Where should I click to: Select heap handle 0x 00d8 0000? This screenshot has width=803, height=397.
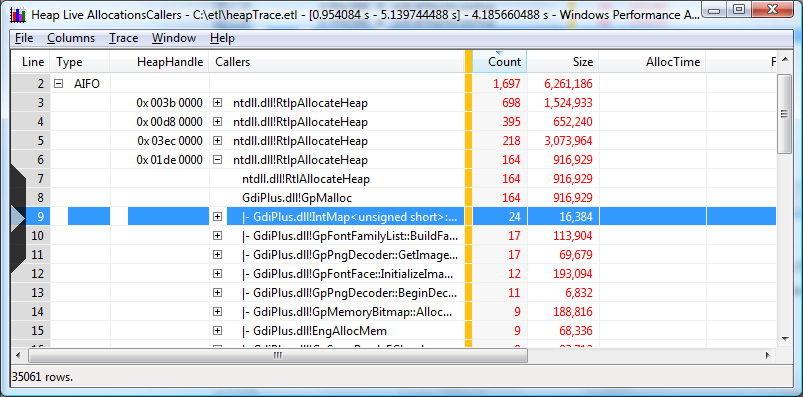click(x=170, y=122)
